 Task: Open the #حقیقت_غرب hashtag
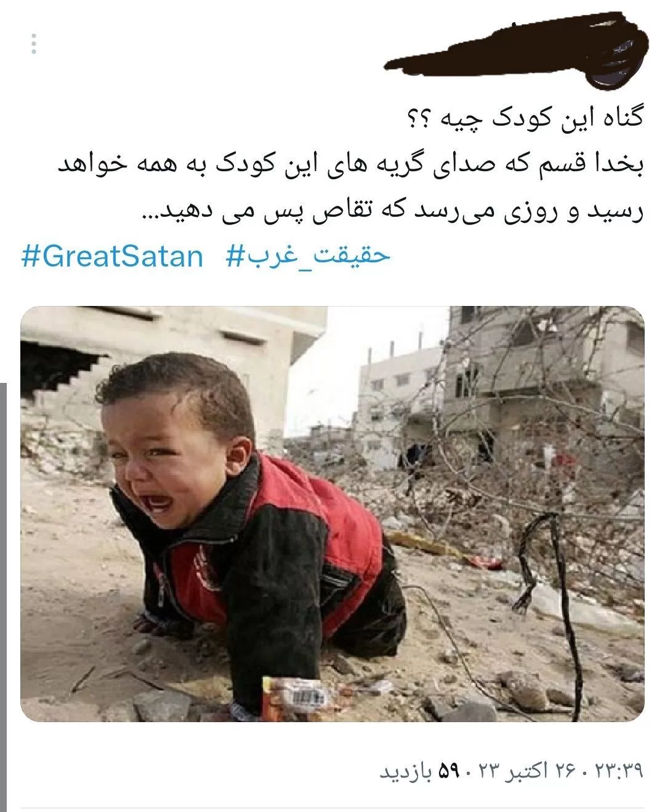point(308,256)
